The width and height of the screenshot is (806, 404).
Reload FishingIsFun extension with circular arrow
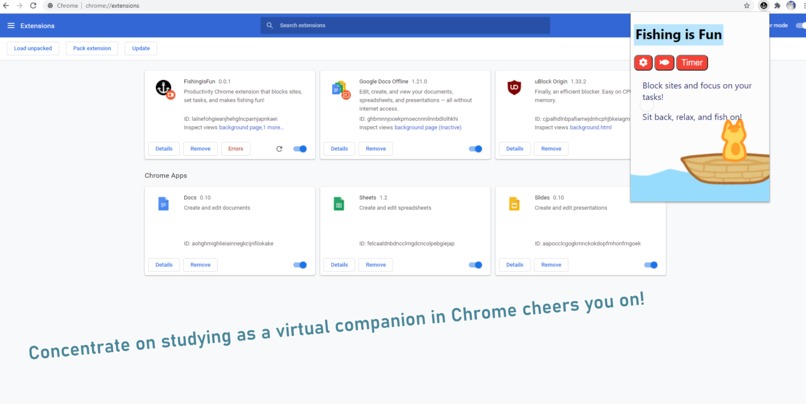click(x=279, y=149)
